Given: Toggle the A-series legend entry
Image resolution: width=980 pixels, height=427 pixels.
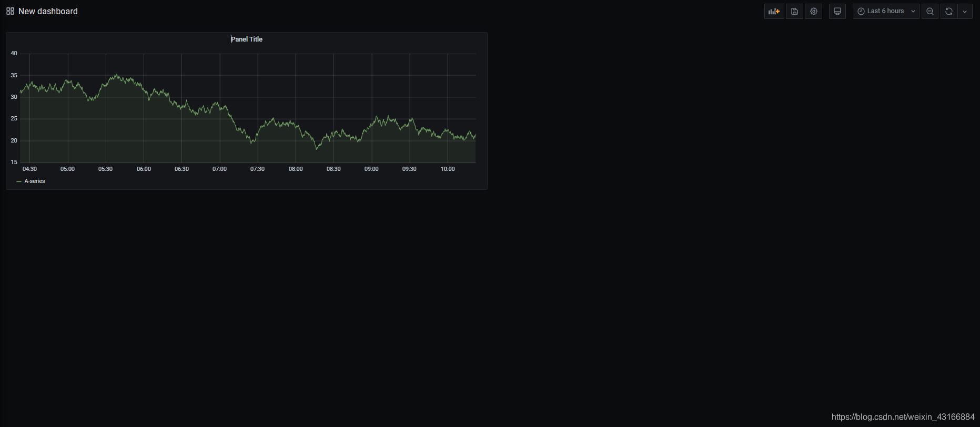Looking at the screenshot, I should [x=35, y=181].
